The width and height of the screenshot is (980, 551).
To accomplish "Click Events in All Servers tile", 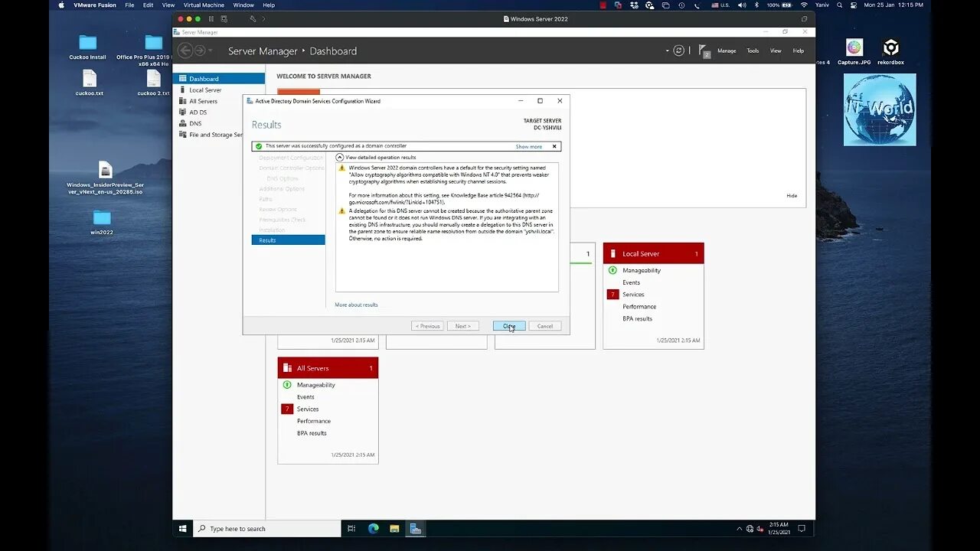I will coord(305,397).
